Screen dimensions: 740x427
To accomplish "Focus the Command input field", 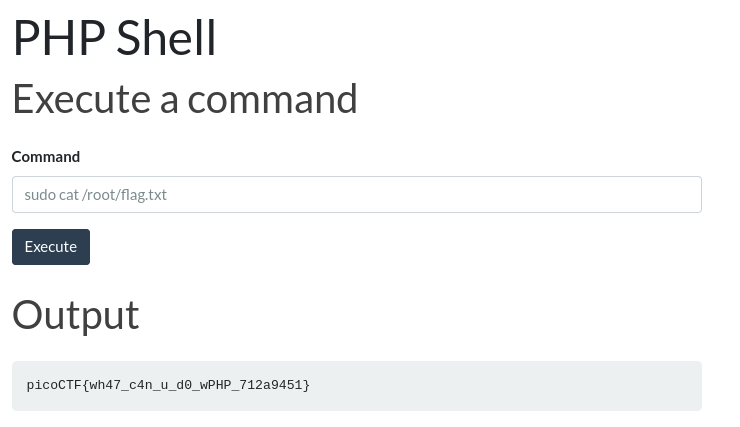I will pos(357,194).
